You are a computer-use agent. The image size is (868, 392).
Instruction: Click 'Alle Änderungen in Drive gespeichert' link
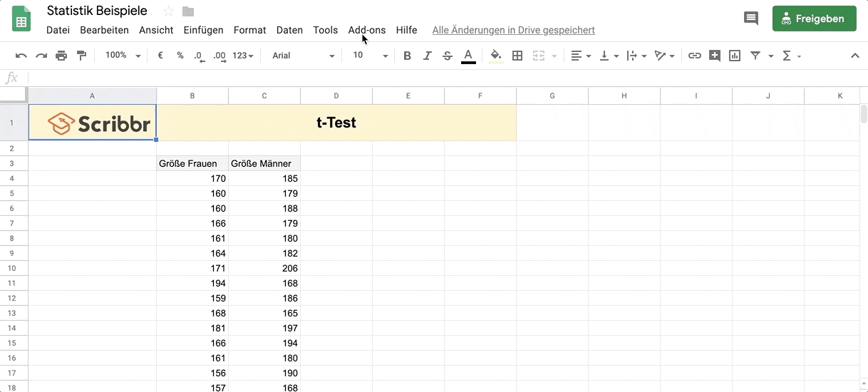513,30
